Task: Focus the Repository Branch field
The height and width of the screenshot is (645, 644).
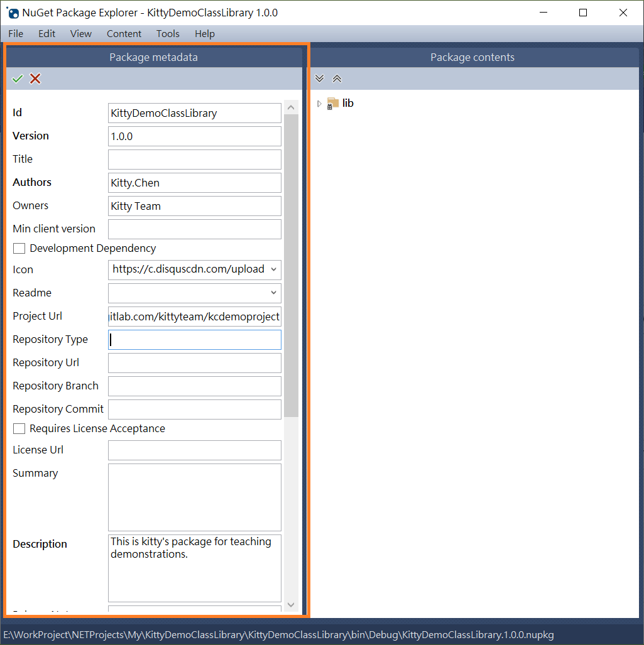Action: pyautogui.click(x=195, y=386)
